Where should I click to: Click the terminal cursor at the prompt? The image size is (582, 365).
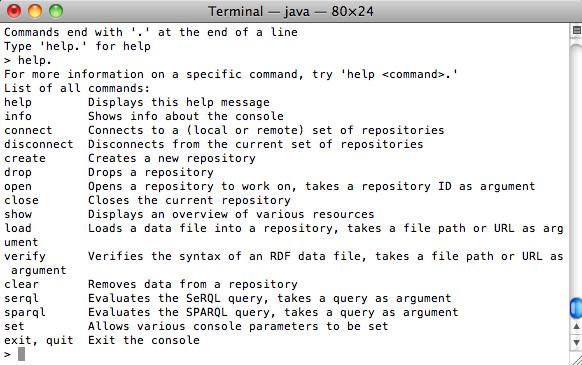[x=22, y=354]
